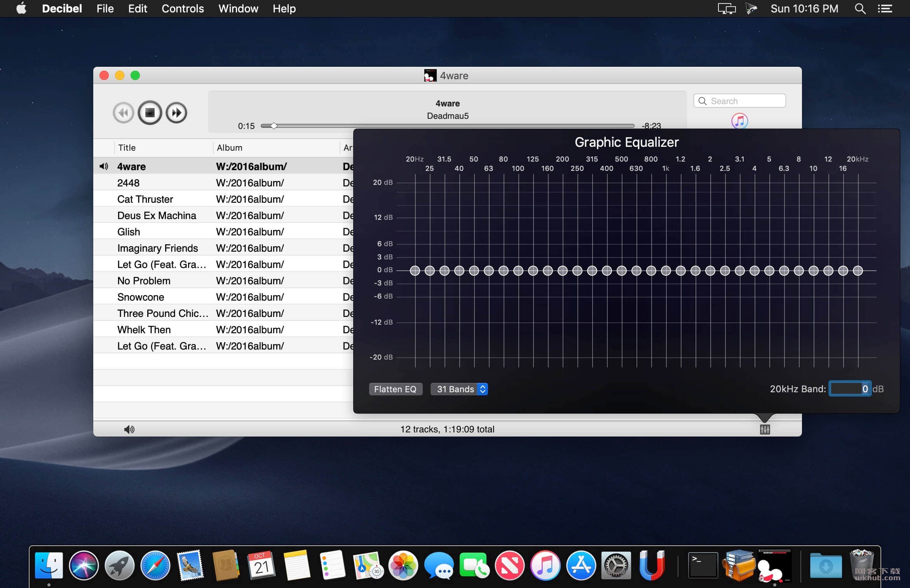Open App Store icon in Dock
Screen dimensions: 910x588
[581, 565]
